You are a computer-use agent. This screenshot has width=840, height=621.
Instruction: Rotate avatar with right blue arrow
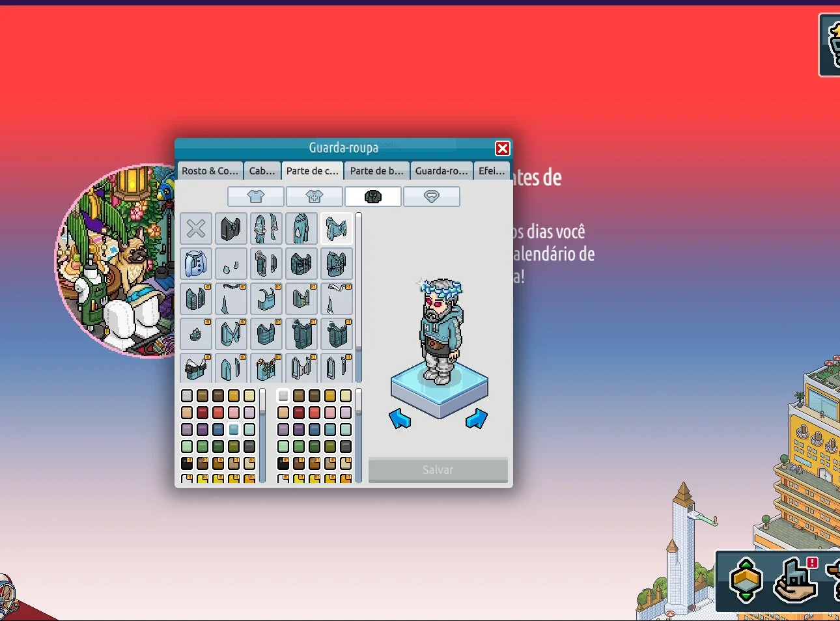pos(477,419)
